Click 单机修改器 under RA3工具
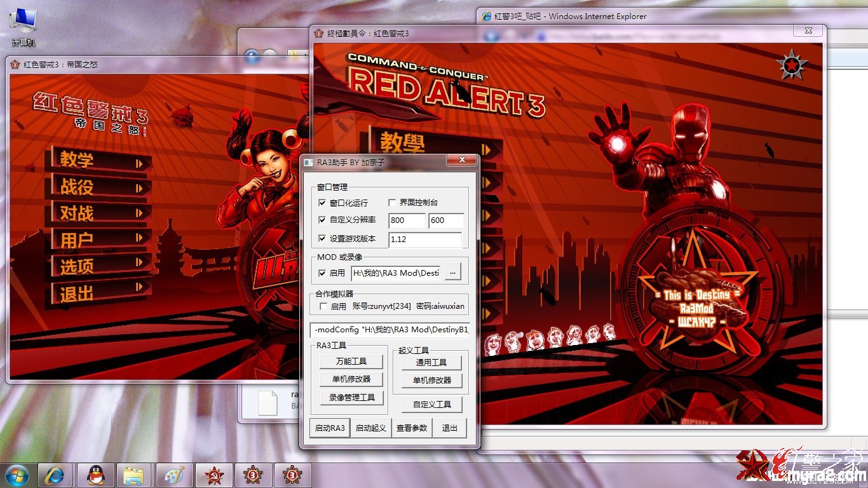Screen dimensions: 868x488 pyautogui.click(x=351, y=379)
